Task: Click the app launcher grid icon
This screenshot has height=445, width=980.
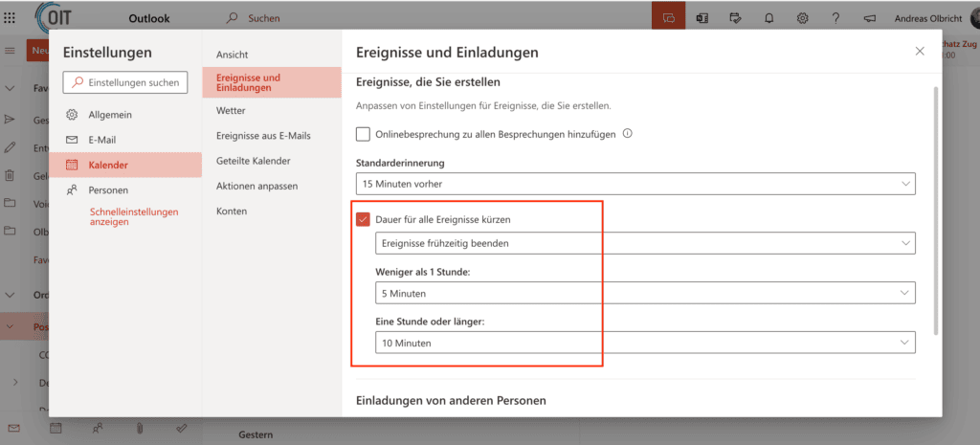Action: (x=11, y=17)
